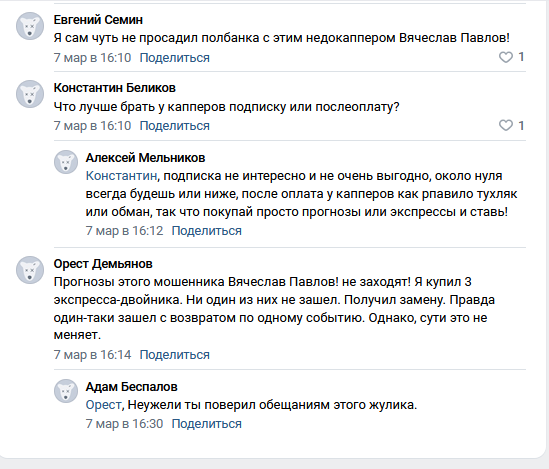Image resolution: width=549 pixels, height=469 pixels.
Task: Open Орест Демьянов's avatar image
Action: 30,270
